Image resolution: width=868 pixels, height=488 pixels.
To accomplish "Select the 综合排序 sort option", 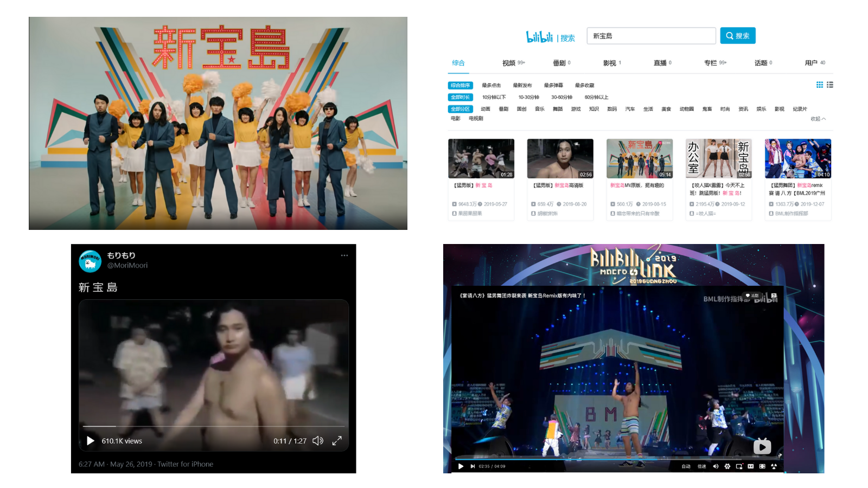I will (x=461, y=85).
